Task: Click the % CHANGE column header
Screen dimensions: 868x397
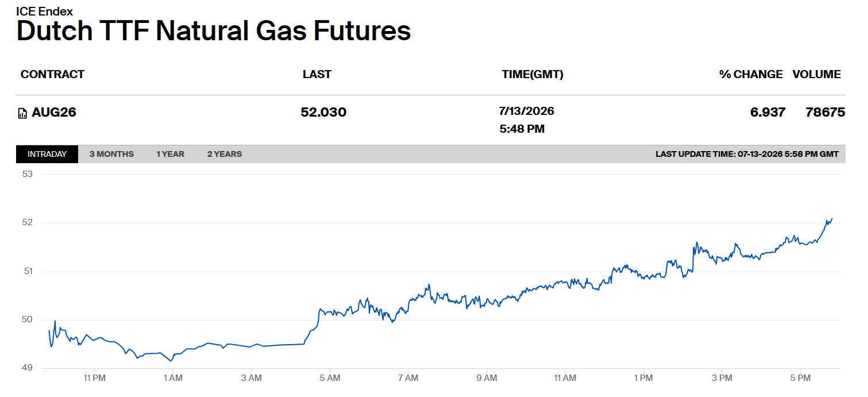Action: coord(751,74)
